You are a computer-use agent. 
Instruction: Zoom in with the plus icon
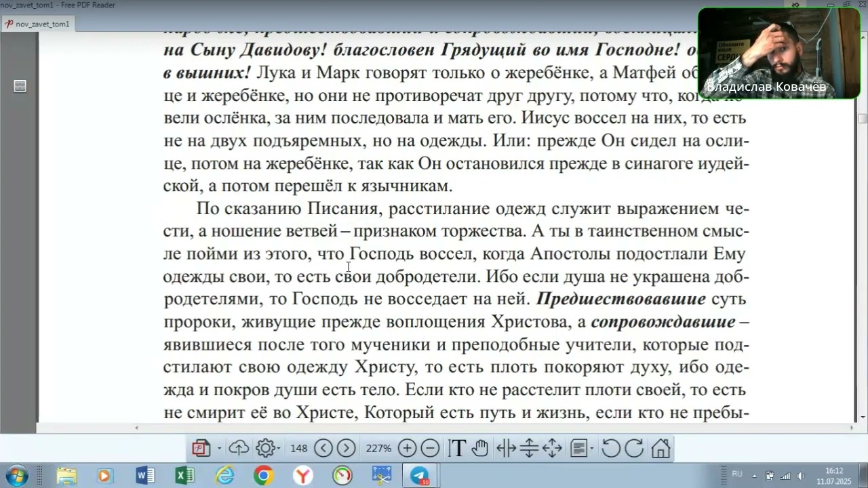point(407,448)
